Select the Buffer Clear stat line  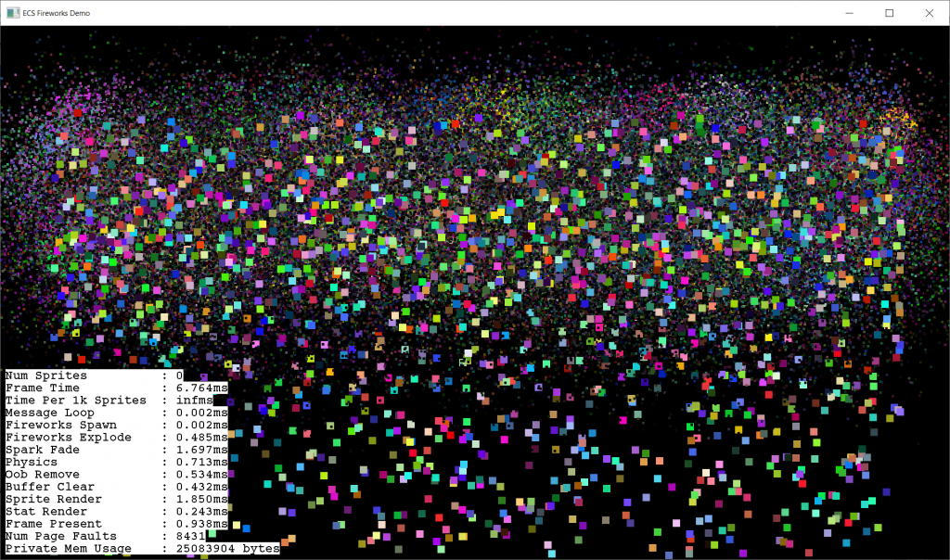tap(116, 486)
